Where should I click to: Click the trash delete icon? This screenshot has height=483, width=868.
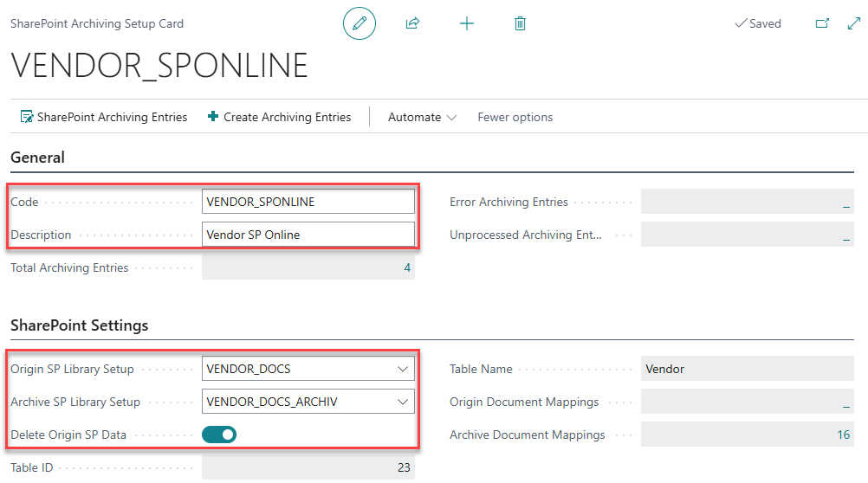point(520,23)
